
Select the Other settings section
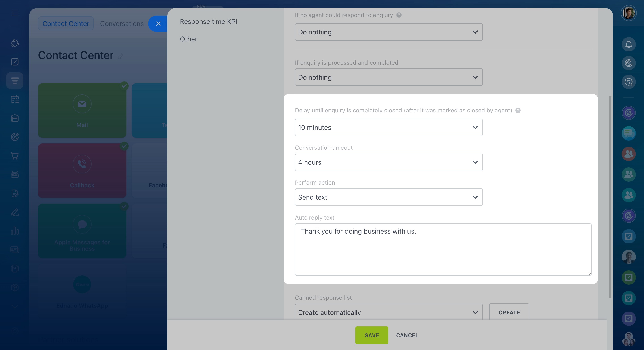point(188,39)
